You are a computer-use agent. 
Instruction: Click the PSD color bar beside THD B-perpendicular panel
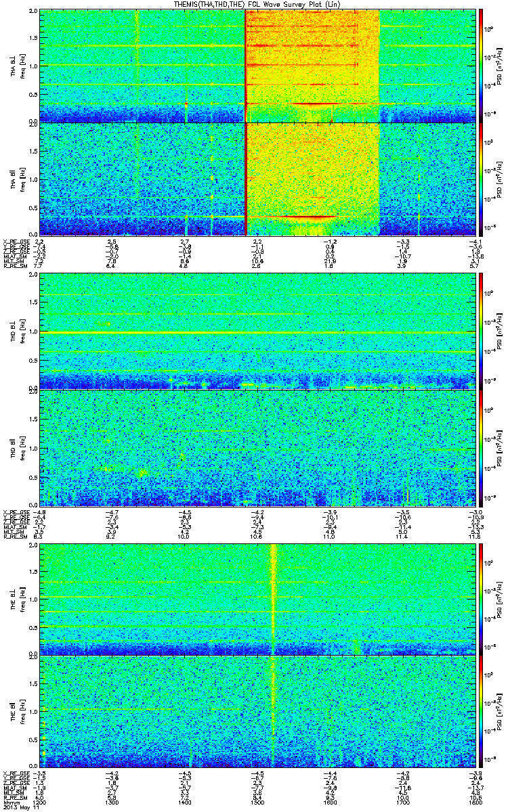click(x=482, y=331)
